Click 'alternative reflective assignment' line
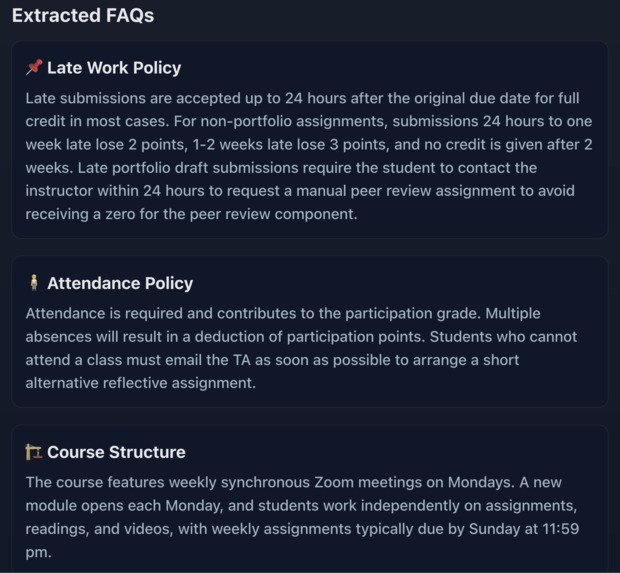 (x=140, y=383)
